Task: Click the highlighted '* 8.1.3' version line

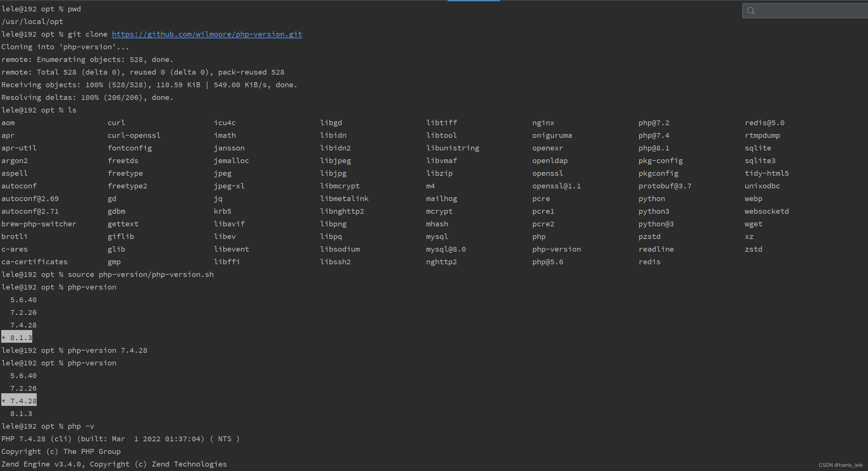Action: click(x=17, y=338)
